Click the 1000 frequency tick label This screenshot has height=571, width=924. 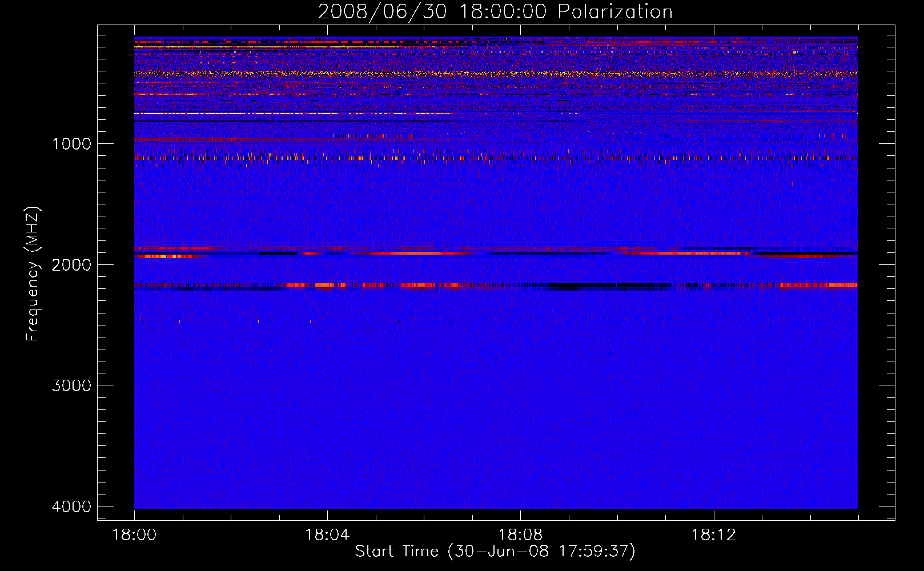tap(71, 144)
